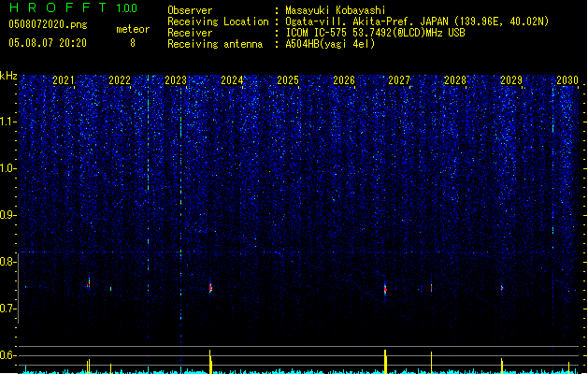Click the meteor count label

point(133,29)
